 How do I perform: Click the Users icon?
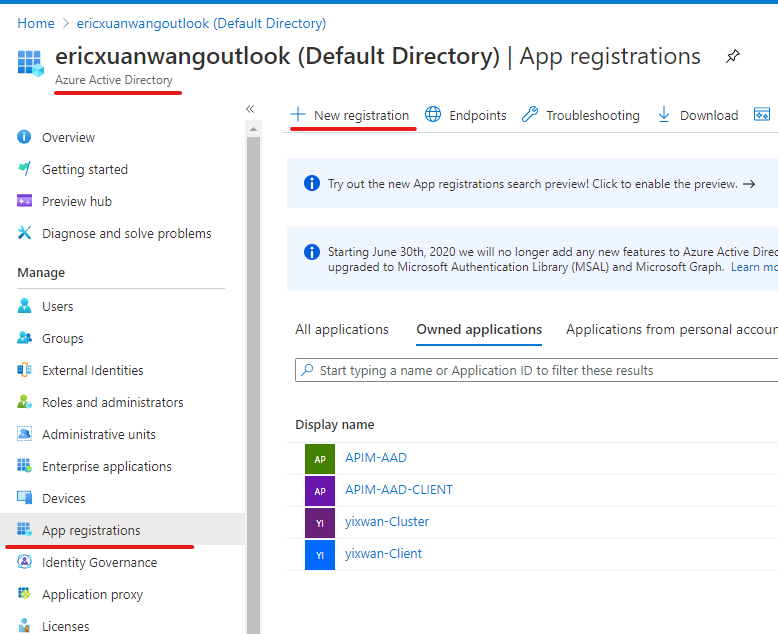click(24, 306)
